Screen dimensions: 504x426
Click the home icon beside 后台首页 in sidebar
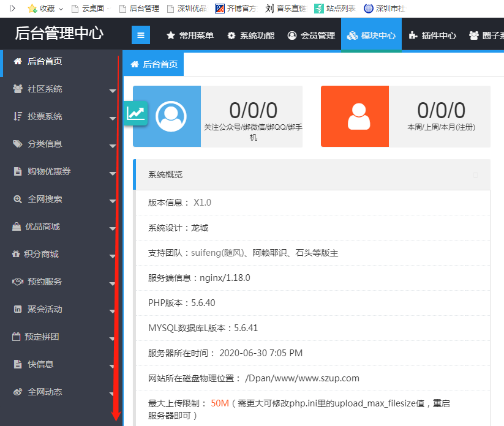pyautogui.click(x=17, y=61)
